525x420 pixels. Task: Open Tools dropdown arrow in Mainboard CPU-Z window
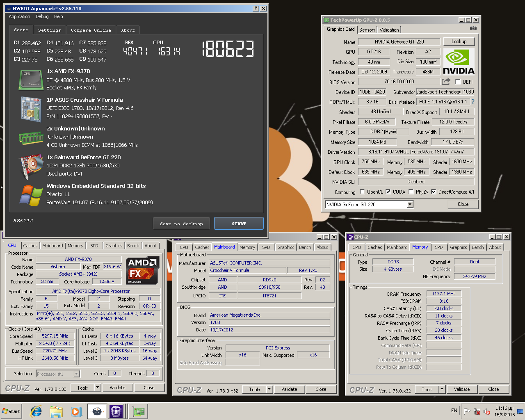(x=269, y=389)
